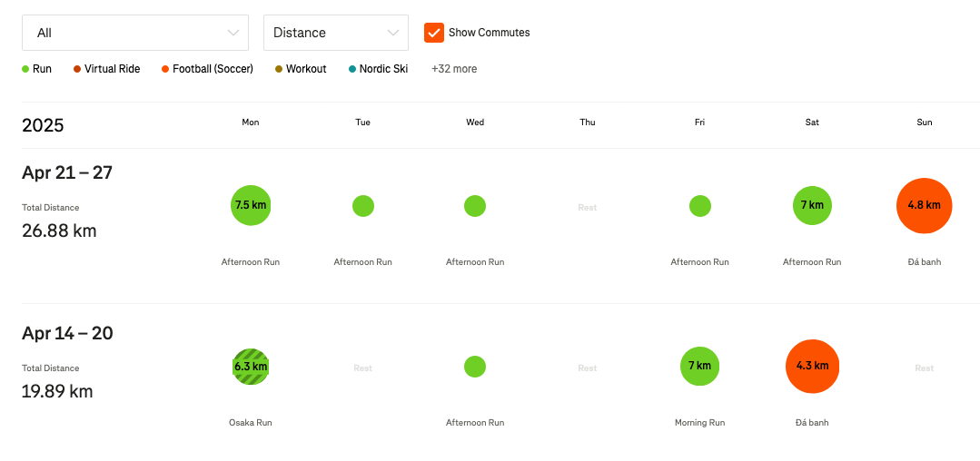Open Sunday's Đá banh activity link
The height and width of the screenshot is (461, 980).
[924, 262]
